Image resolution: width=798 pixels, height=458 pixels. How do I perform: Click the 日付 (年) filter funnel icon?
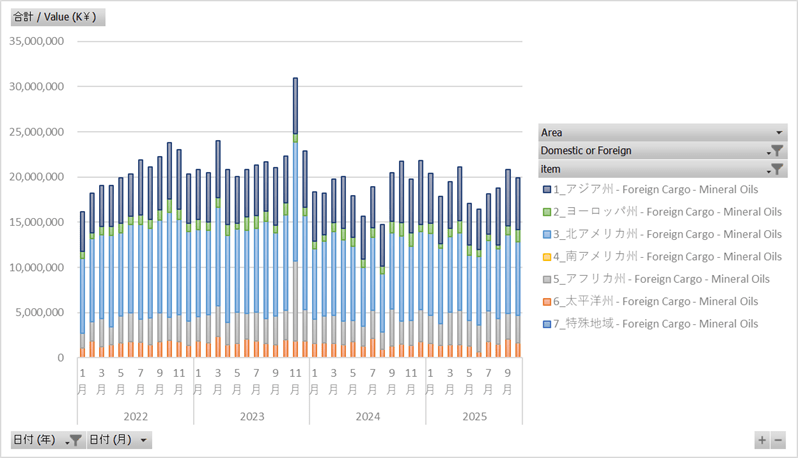[74, 440]
